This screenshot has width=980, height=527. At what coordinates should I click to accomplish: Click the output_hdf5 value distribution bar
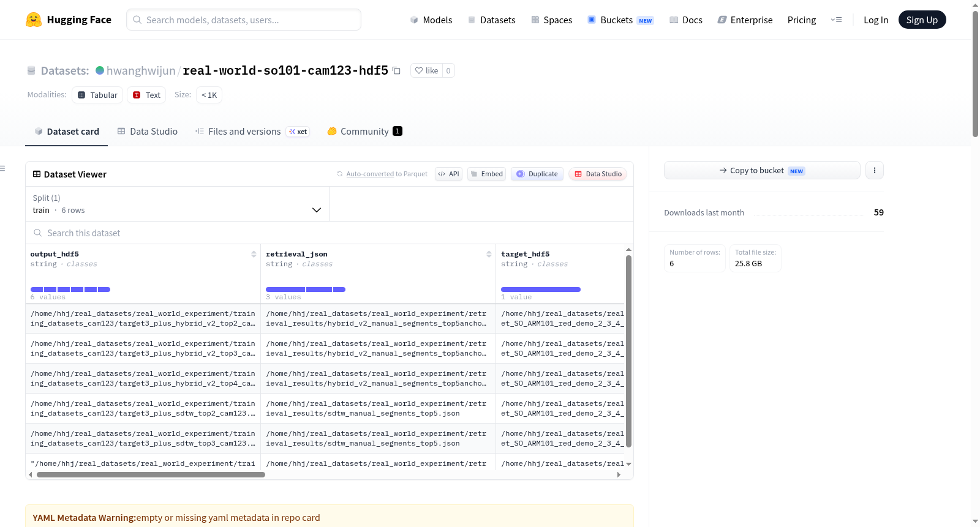pyautogui.click(x=70, y=290)
